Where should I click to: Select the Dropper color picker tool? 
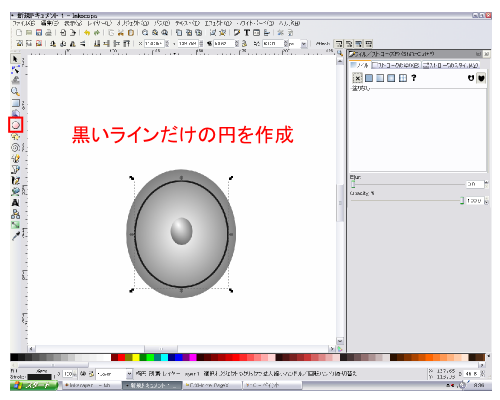15,236
